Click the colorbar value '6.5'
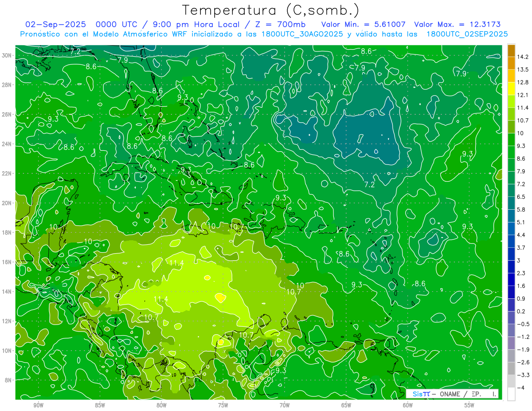This screenshot has width=532, height=411. [521, 197]
